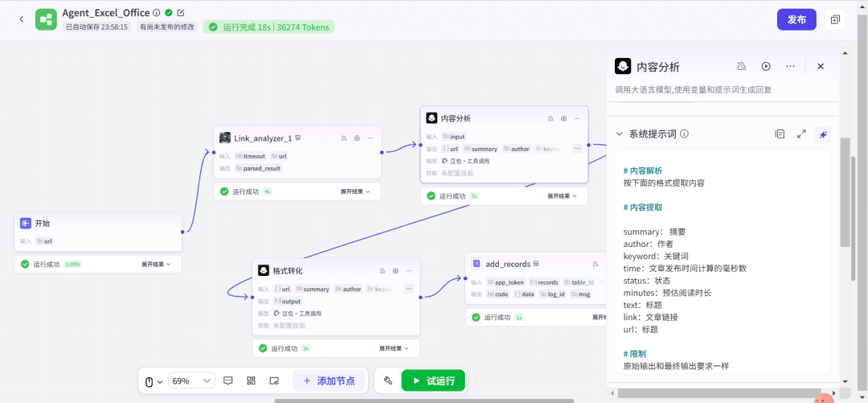This screenshot has width=868, height=403.
Task: Open the more options menu in 内容分析 panel
Action: (x=791, y=67)
